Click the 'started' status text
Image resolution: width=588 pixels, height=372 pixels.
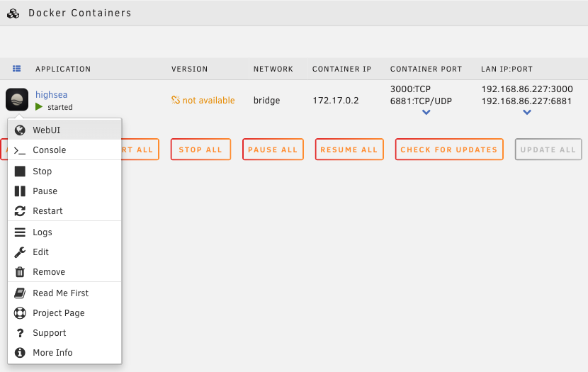(60, 107)
